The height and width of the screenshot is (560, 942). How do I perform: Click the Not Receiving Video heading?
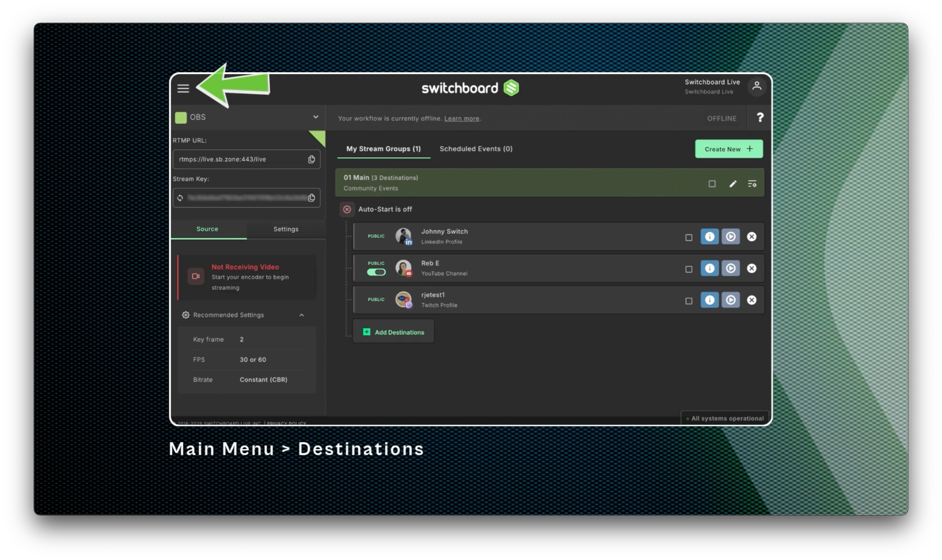[245, 267]
